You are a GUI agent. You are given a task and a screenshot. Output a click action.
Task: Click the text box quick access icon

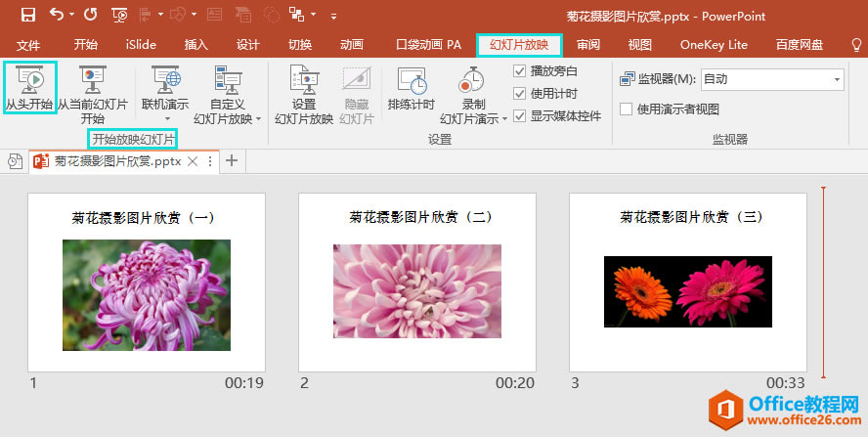215,15
